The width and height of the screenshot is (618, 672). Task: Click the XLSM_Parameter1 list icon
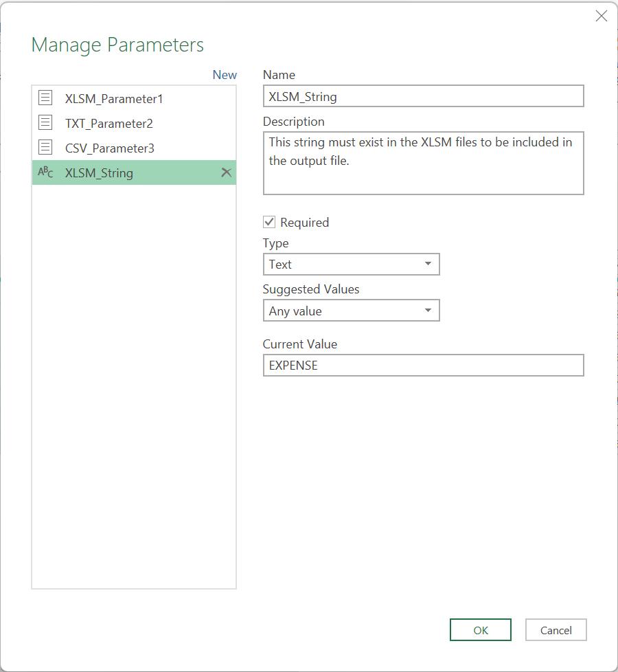[45, 98]
